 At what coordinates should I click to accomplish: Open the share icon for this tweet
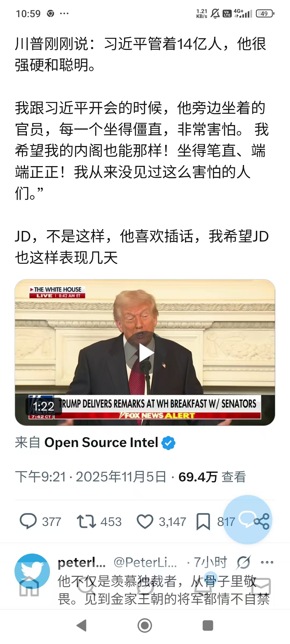[262, 521]
